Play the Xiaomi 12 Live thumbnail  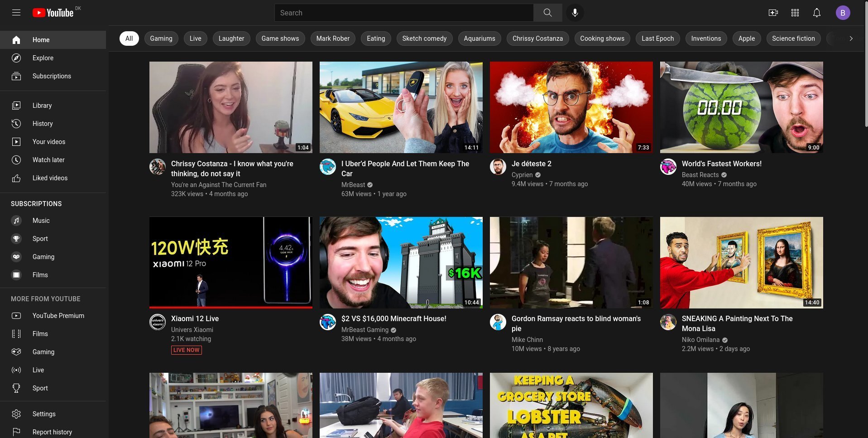pos(231,263)
